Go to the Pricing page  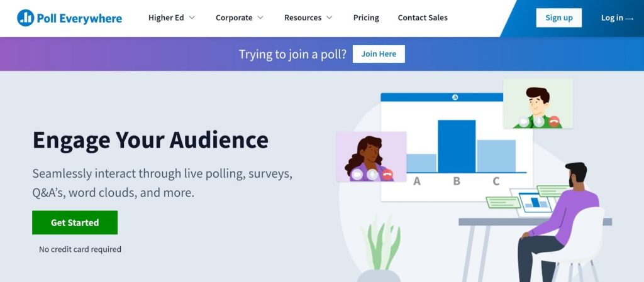pos(366,18)
